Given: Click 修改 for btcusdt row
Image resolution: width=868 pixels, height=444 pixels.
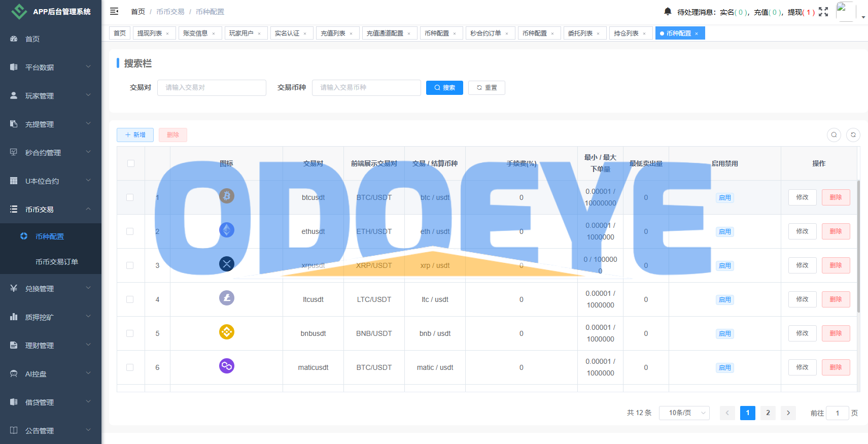Looking at the screenshot, I should pyautogui.click(x=802, y=197).
